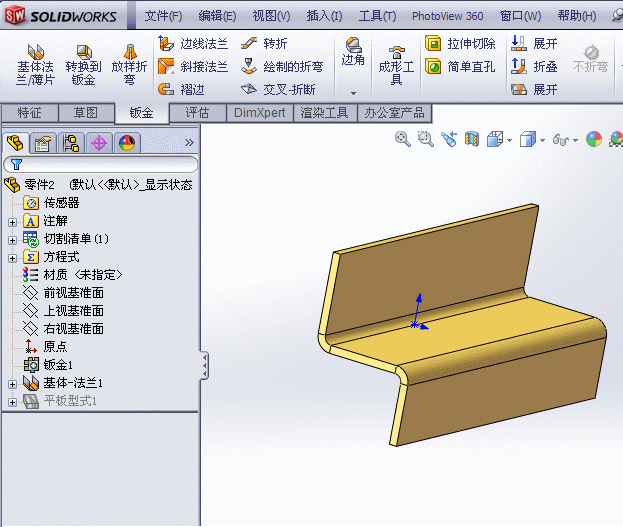
Task: Select the 折叠 fold tool
Action: (534, 66)
